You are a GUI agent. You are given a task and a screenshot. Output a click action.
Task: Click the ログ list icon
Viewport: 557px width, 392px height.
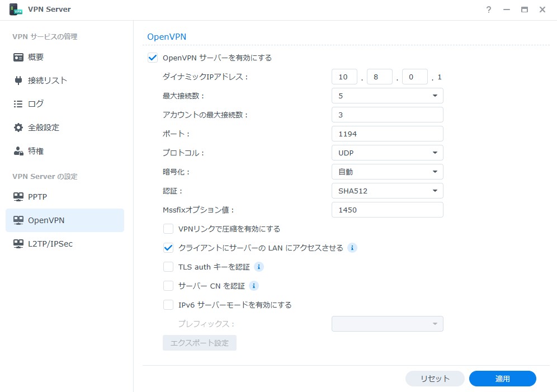pyautogui.click(x=18, y=104)
